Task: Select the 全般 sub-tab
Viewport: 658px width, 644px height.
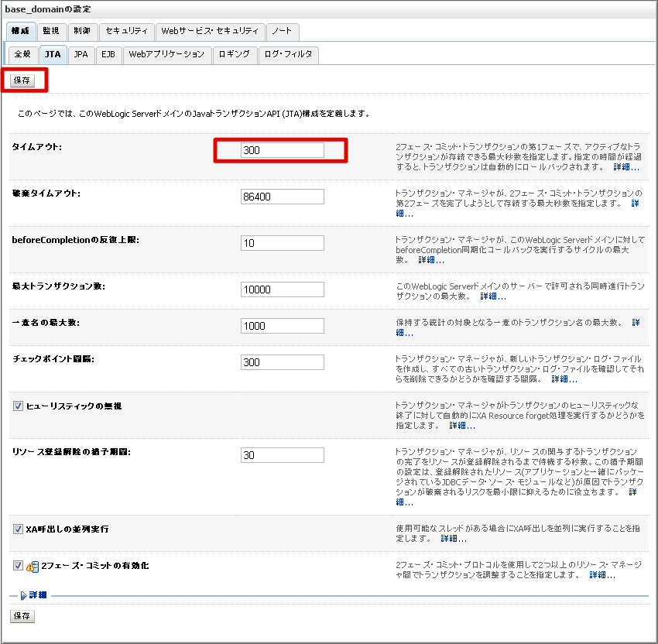Action: [x=22, y=54]
